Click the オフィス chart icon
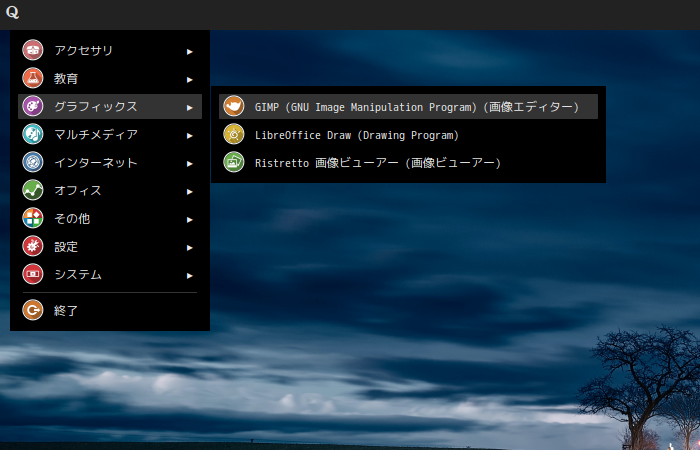This screenshot has height=450, width=700. 33,190
